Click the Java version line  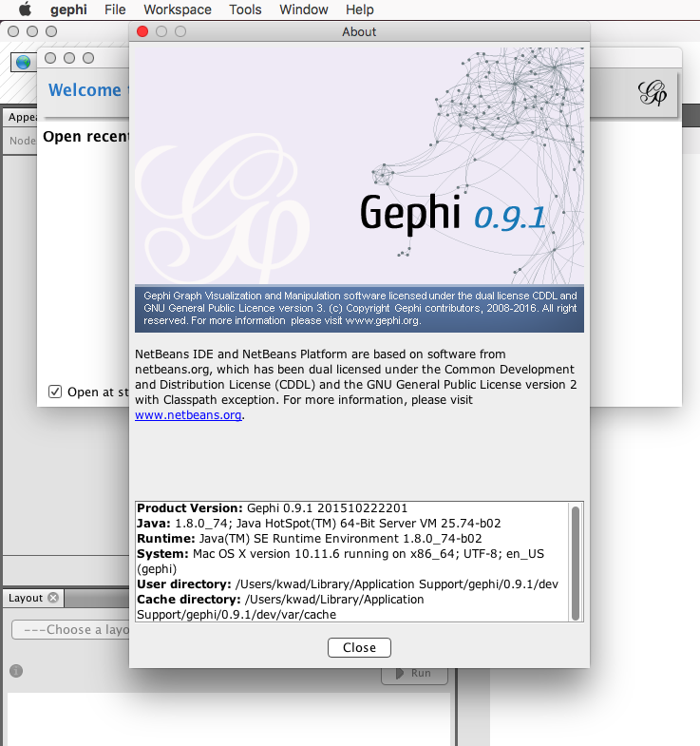coord(319,524)
